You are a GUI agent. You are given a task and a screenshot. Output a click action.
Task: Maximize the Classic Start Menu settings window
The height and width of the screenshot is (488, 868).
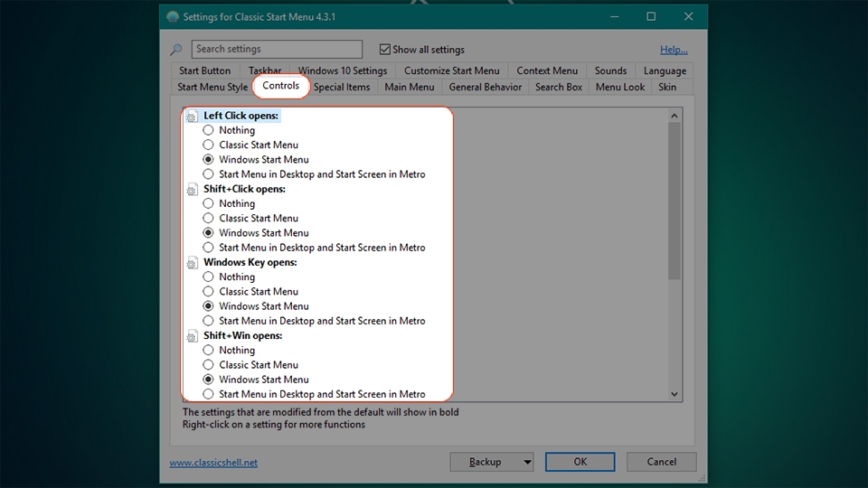click(651, 16)
